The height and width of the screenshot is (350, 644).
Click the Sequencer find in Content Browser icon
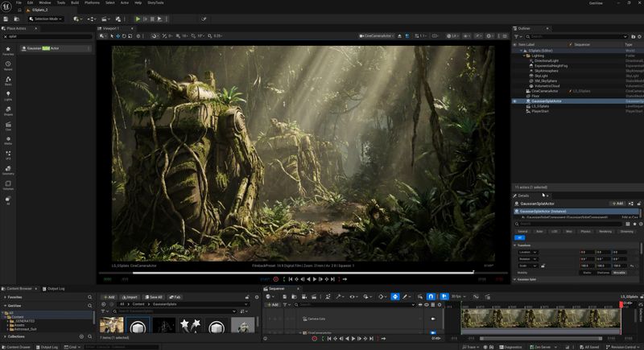pos(294,297)
